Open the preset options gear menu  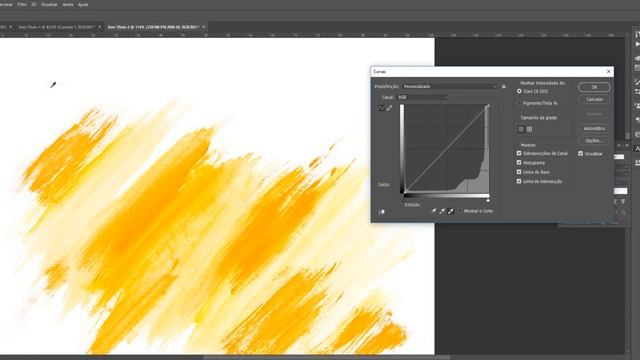pos(504,87)
